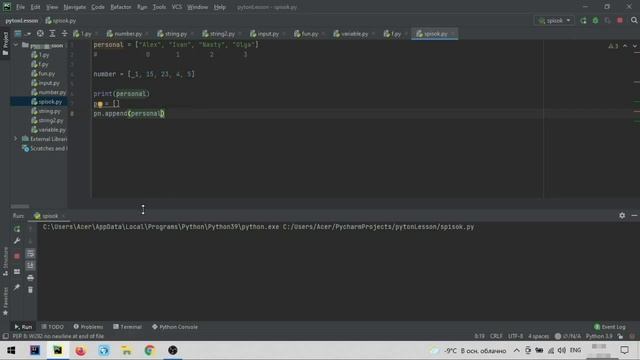This screenshot has height=360, width=640.
Task: Click the locate-file target icon in Project toolbar
Action: pos(40,34)
